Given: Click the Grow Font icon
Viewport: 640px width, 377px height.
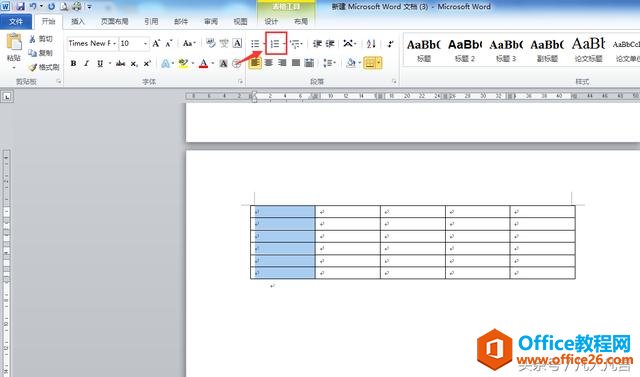Looking at the screenshot, I should 156,43.
